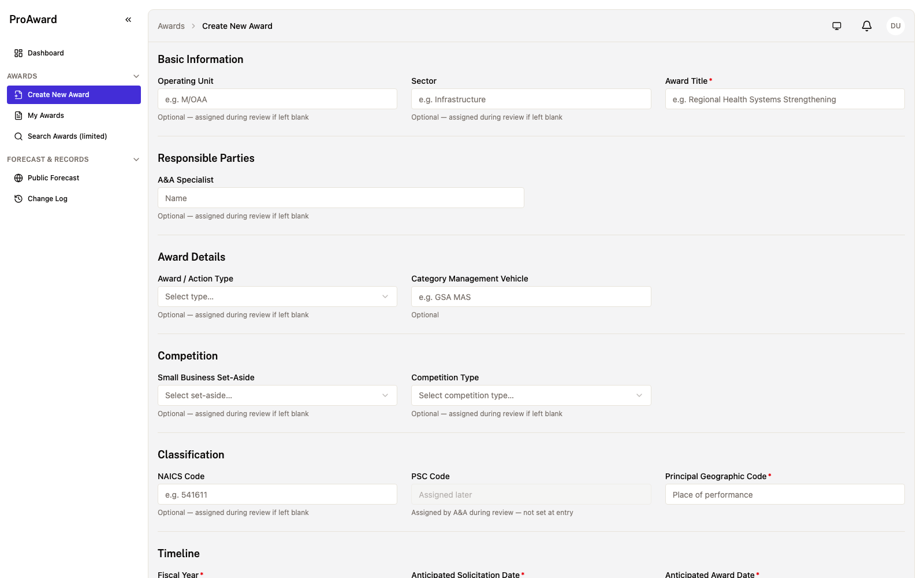Click the Change Log history icon
Image resolution: width=924 pixels, height=578 pixels.
tap(18, 199)
